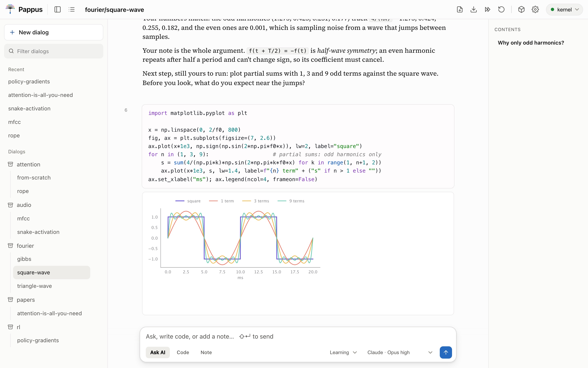Open the Claude Opus high model dropdown
Image resolution: width=588 pixels, height=368 pixels.
pos(400,352)
